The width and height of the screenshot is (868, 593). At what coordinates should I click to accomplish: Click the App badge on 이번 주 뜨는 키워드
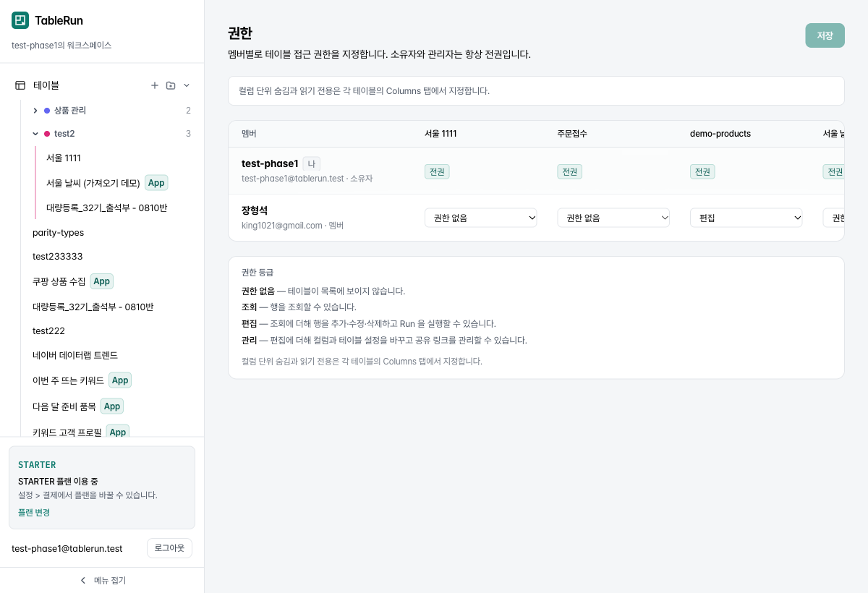tap(120, 380)
